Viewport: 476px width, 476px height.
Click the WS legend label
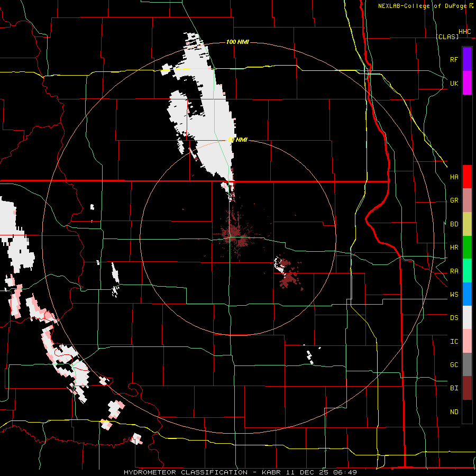coord(454,294)
